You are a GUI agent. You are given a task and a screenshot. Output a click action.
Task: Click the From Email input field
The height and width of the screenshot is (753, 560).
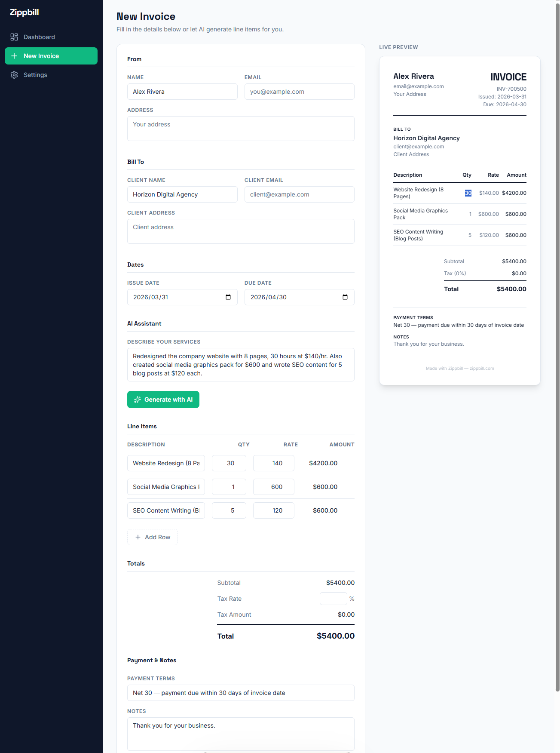click(x=300, y=92)
